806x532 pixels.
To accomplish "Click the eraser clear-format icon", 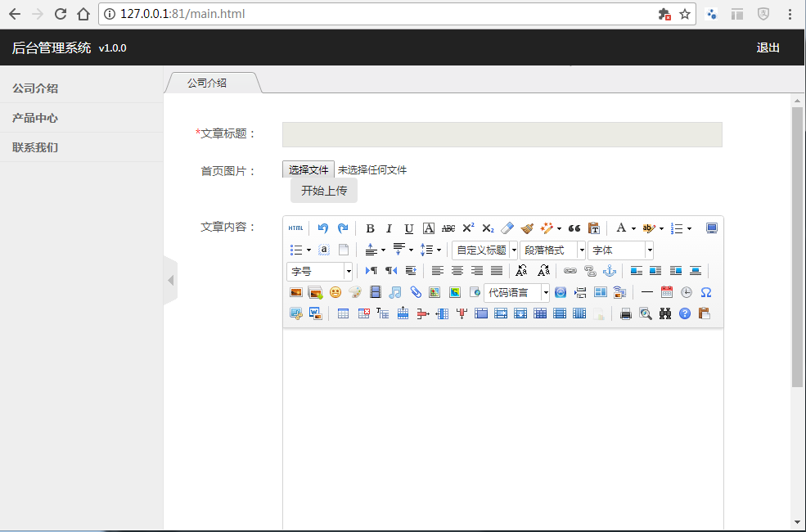I will tap(507, 228).
